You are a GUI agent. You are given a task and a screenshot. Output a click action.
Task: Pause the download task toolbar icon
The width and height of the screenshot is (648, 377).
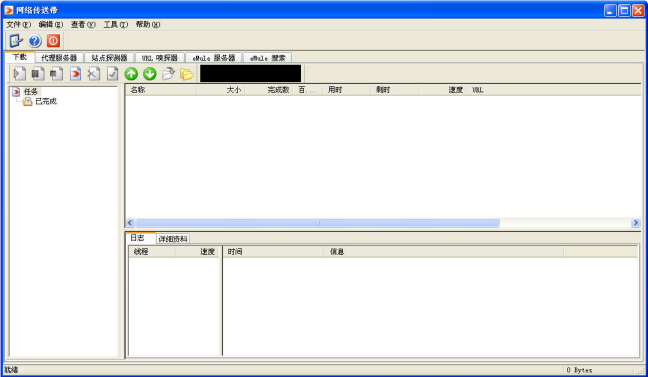click(x=38, y=74)
